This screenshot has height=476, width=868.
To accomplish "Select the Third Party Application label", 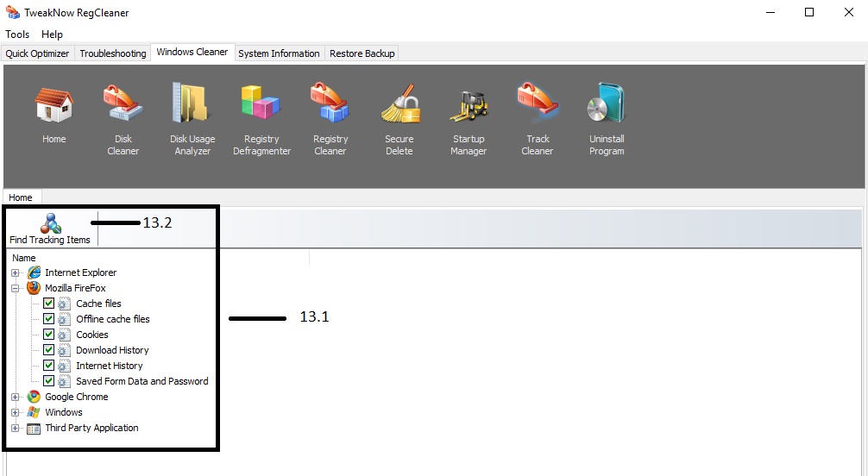I will [x=92, y=428].
